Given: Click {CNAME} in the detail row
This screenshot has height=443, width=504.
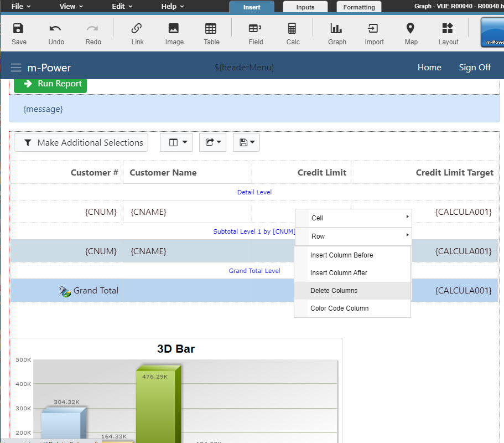Looking at the screenshot, I should coord(148,212).
